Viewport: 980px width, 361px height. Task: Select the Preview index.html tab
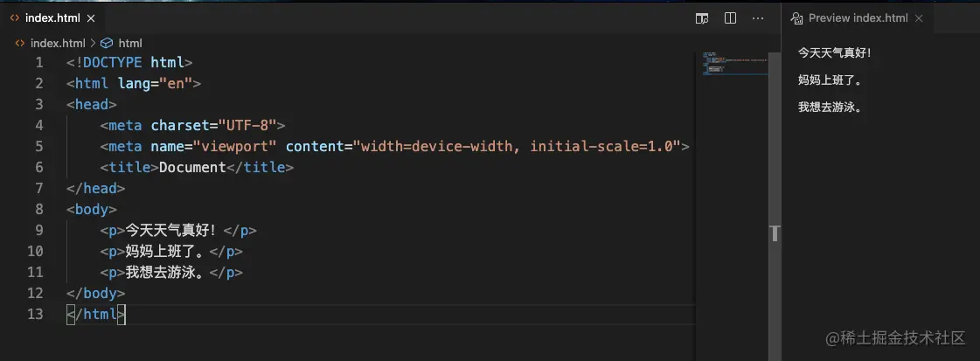(858, 18)
